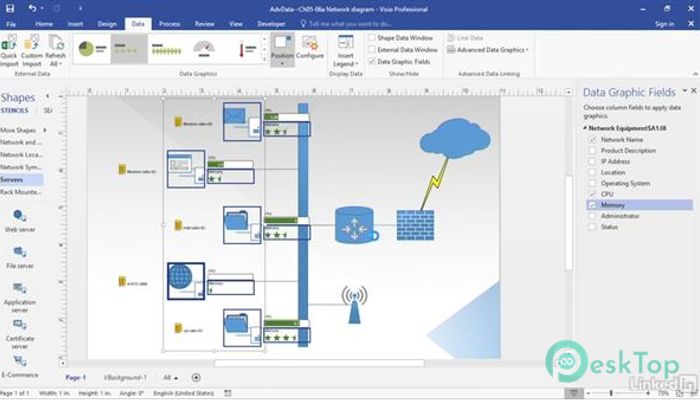The width and height of the screenshot is (700, 400).
Task: Click the macro recording status bar icon
Action: [x=228, y=393]
